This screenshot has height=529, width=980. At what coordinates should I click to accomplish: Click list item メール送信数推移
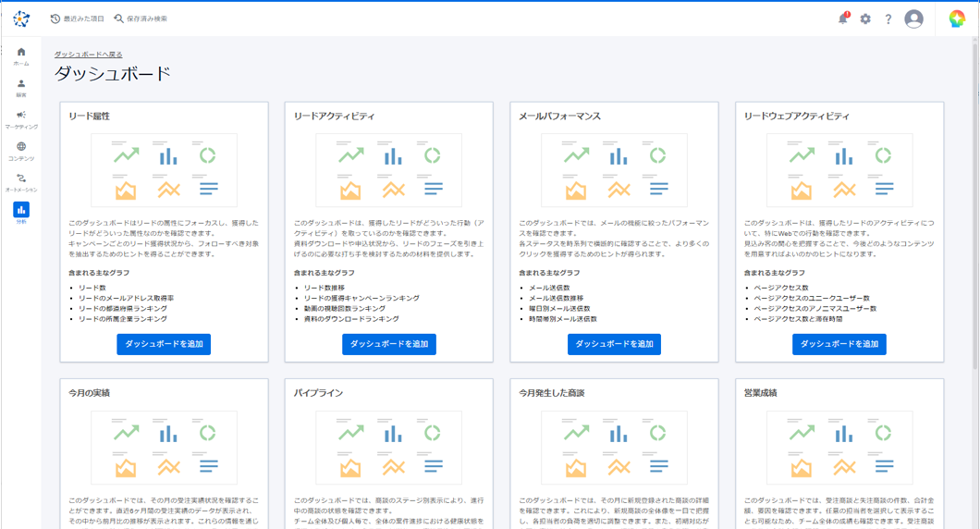coord(557,299)
